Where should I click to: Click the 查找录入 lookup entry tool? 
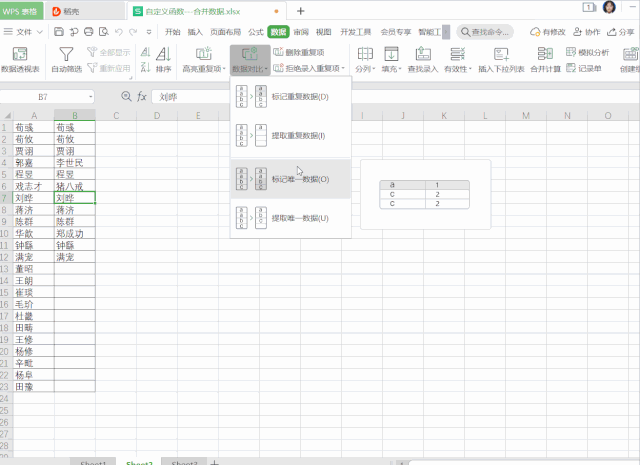pyautogui.click(x=423, y=60)
